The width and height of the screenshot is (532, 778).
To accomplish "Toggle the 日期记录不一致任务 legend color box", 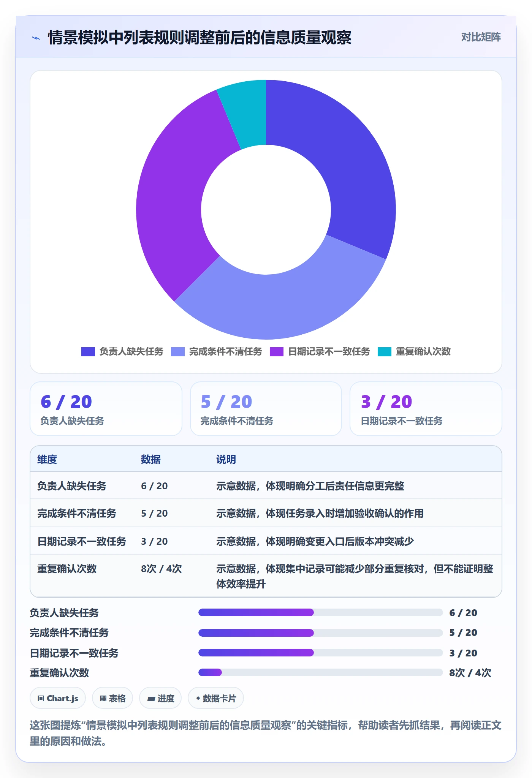I will coord(277,352).
